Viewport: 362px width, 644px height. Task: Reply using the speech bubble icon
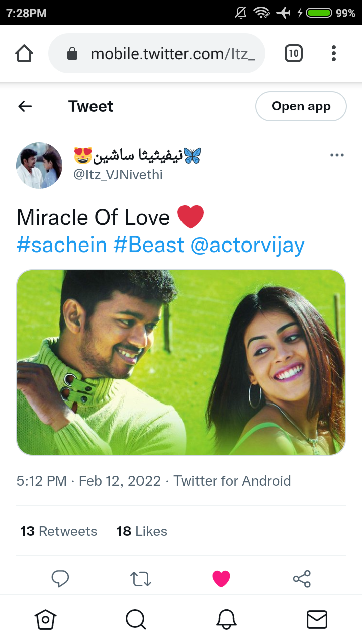(x=60, y=579)
